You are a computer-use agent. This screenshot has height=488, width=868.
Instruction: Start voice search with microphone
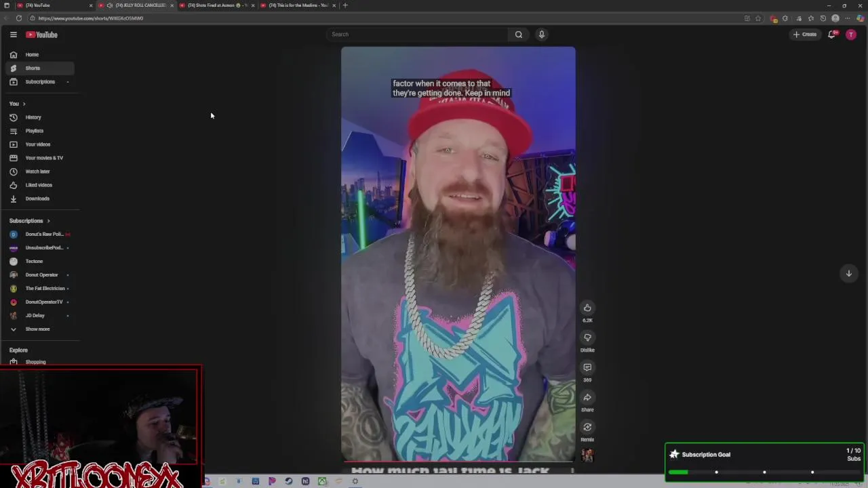542,35
